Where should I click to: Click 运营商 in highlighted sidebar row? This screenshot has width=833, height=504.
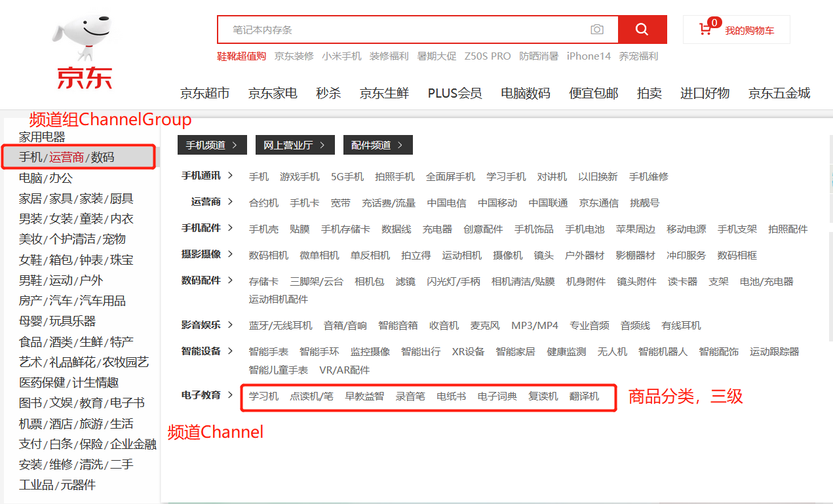coord(67,157)
